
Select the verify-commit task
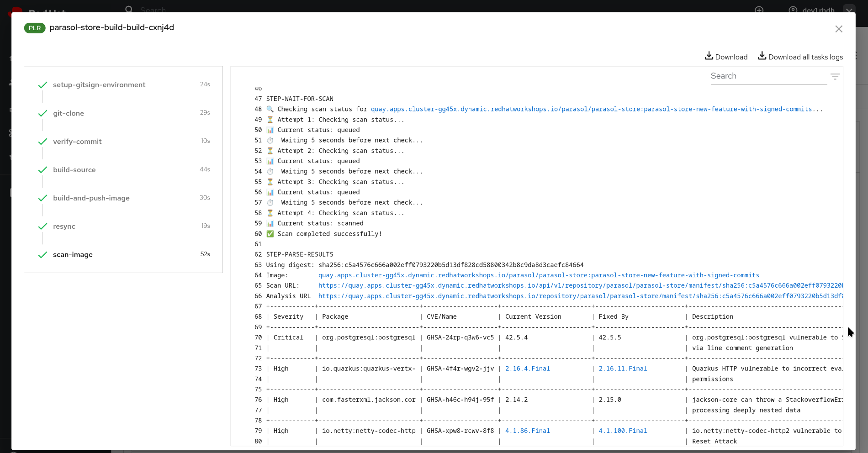point(77,142)
